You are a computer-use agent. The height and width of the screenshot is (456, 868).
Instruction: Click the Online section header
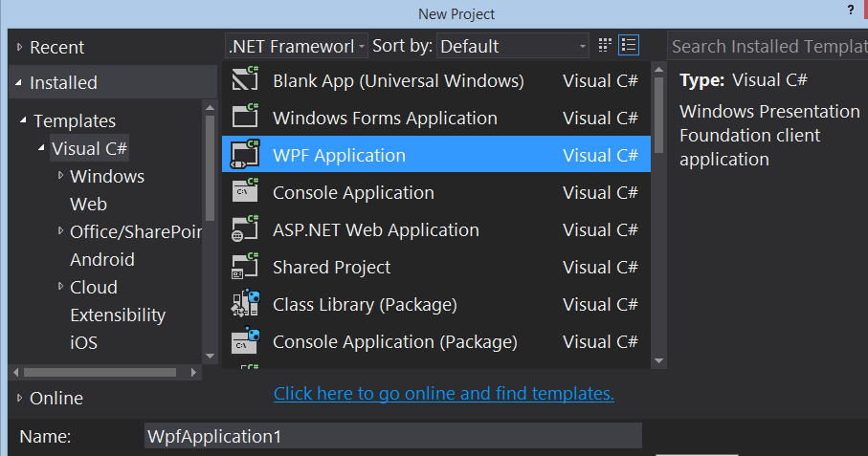(56, 398)
